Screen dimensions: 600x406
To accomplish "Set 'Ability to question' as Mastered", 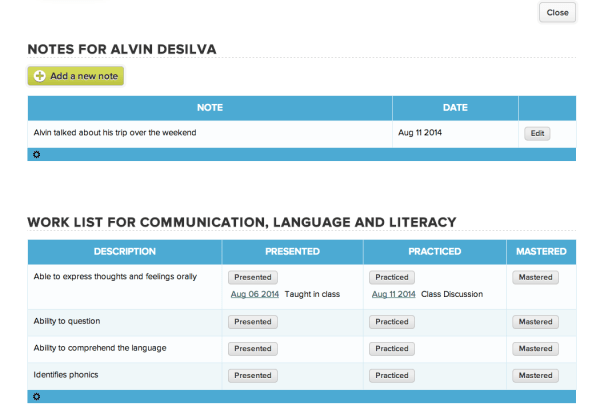I will click(535, 322).
